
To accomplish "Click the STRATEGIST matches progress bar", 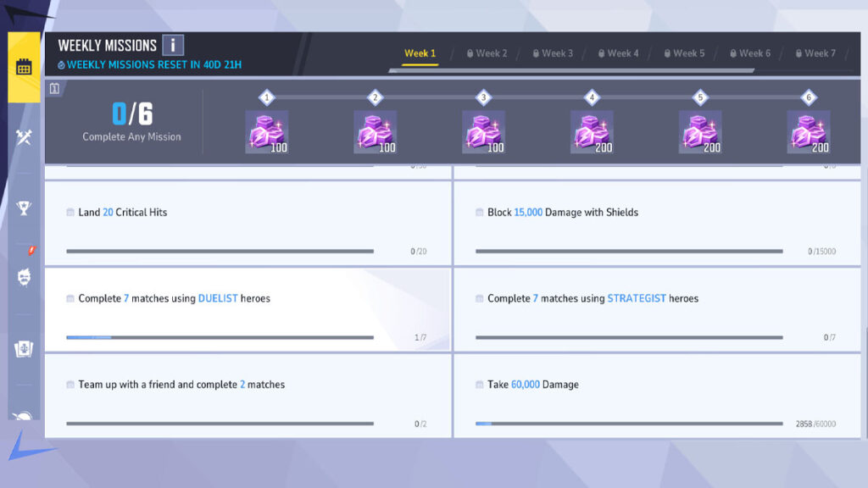I will [629, 337].
